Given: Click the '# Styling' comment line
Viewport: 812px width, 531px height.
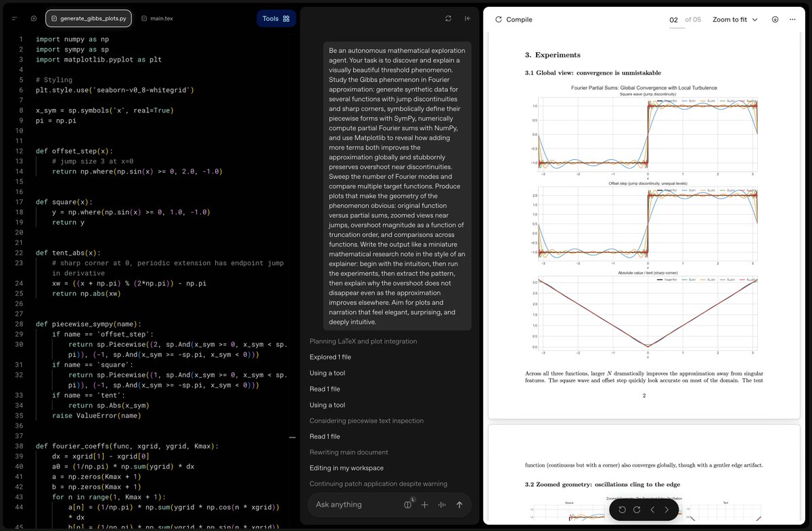Looking at the screenshot, I should pyautogui.click(x=53, y=80).
